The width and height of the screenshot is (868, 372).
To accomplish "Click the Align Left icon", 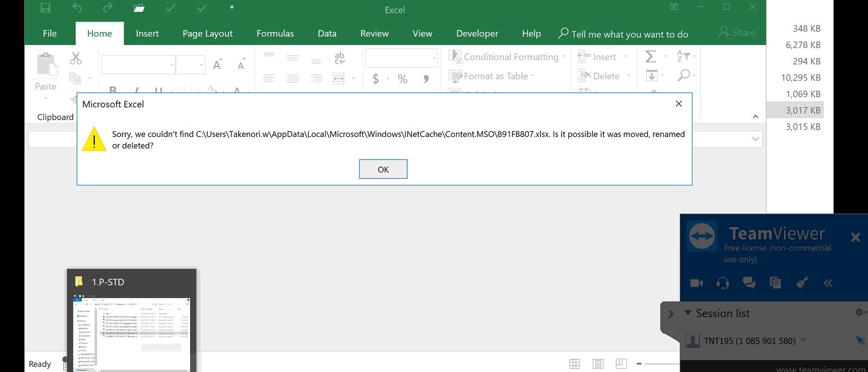I will tap(269, 78).
